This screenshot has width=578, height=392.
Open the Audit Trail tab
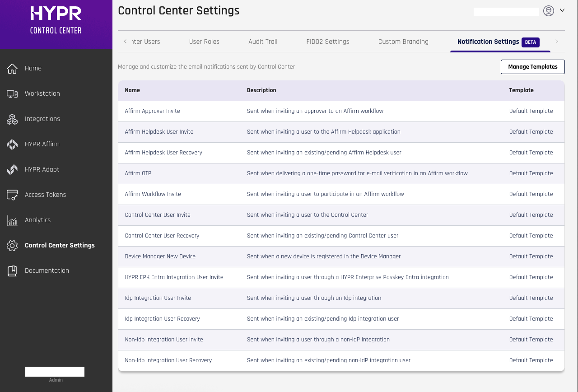[x=263, y=42]
